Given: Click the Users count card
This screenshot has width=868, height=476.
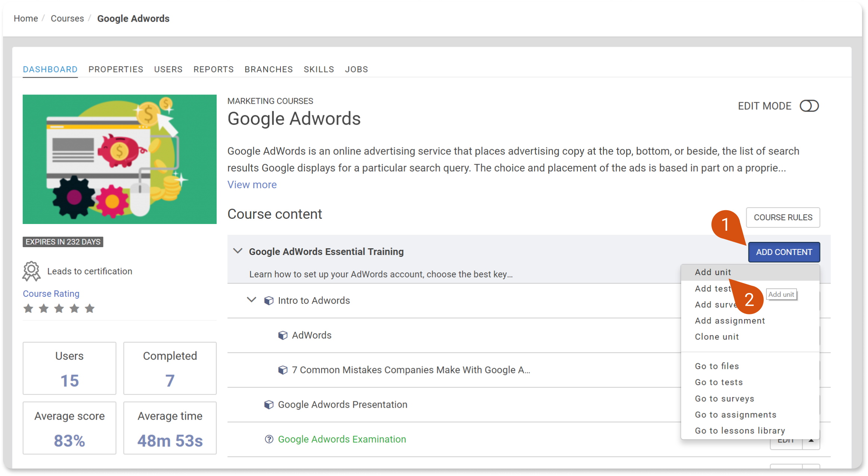Looking at the screenshot, I should (69, 368).
